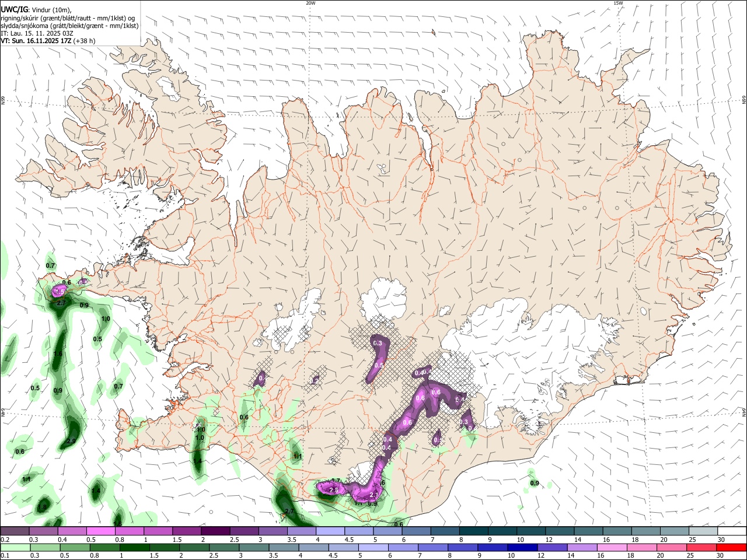Click the bright pink snow swatch labeled 0.5
Screen dimensions: 747x560
100,531
